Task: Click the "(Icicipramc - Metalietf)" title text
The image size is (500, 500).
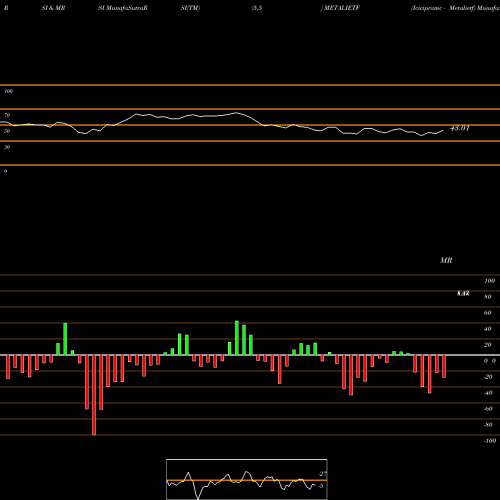Action: [x=443, y=8]
